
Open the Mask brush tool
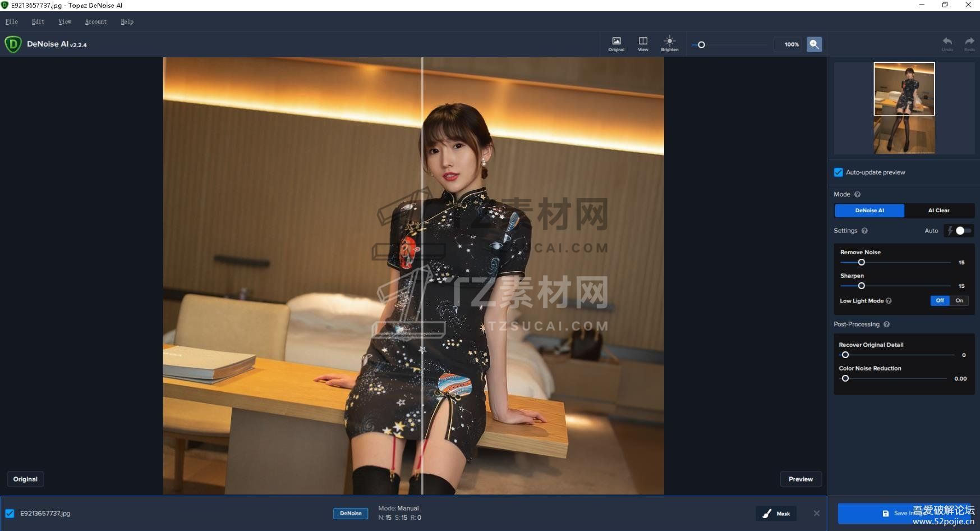(776, 514)
